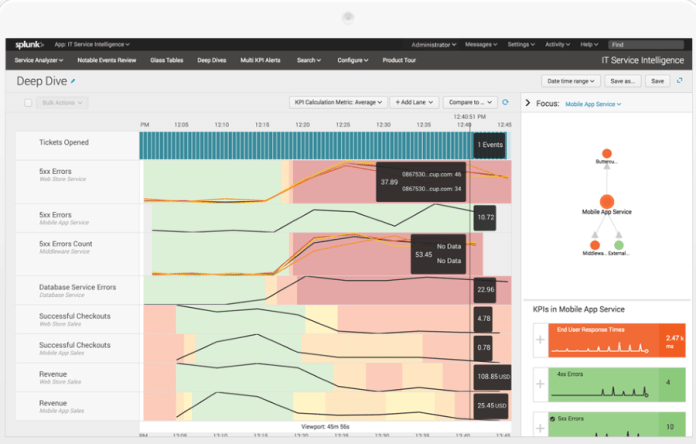Open the Configure nav menu
Image resolution: width=696 pixels, height=444 pixels.
(x=352, y=60)
